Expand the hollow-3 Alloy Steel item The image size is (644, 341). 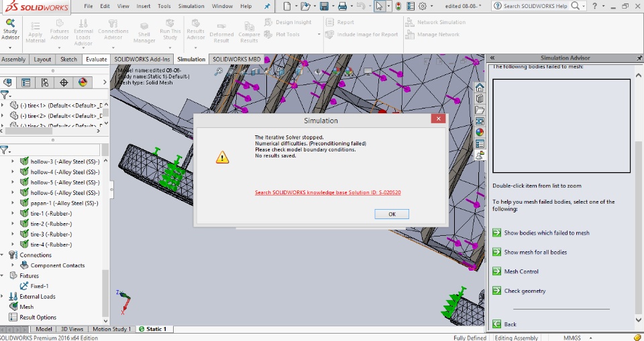pyautogui.click(x=12, y=161)
